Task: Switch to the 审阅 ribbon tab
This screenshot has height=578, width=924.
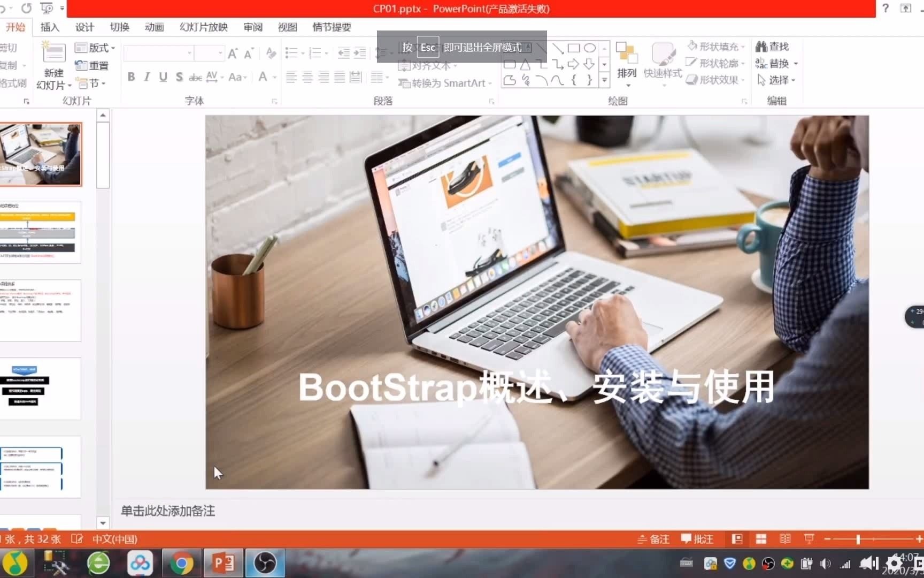Action: pyautogui.click(x=252, y=27)
